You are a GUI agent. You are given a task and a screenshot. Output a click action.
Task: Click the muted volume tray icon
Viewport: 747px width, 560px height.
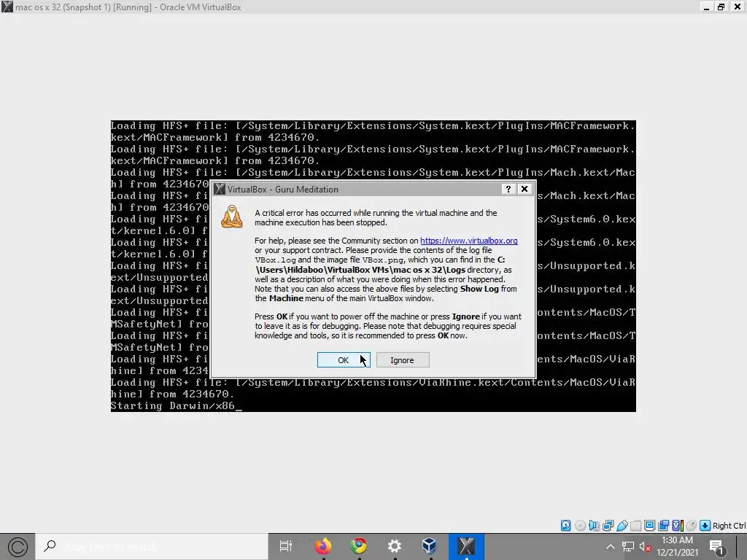[645, 547]
